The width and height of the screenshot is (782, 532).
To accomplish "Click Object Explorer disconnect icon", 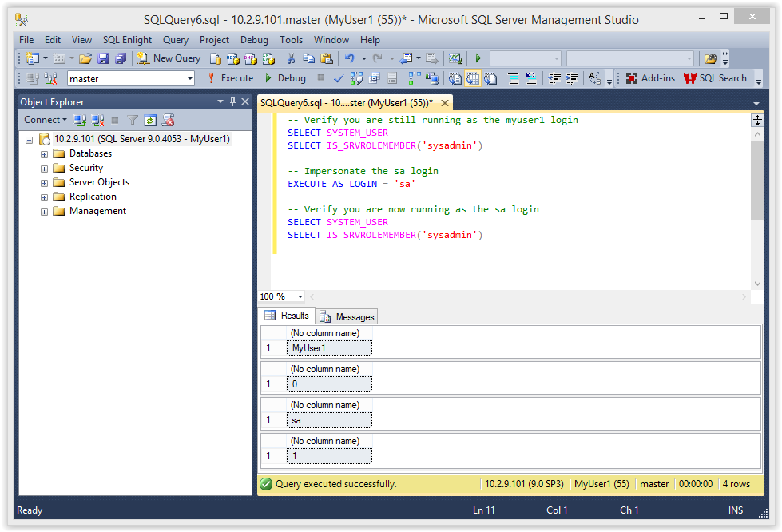I will click(97, 120).
